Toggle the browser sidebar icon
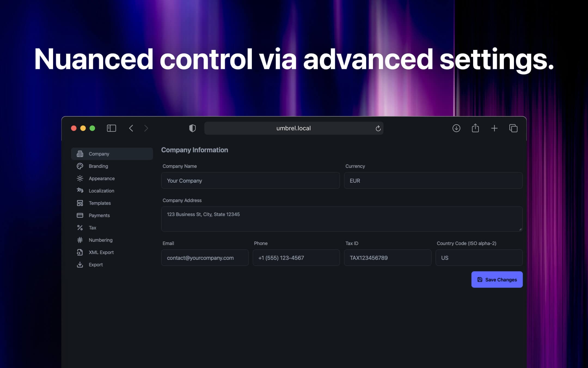Viewport: 588px width, 368px height. pos(111,128)
